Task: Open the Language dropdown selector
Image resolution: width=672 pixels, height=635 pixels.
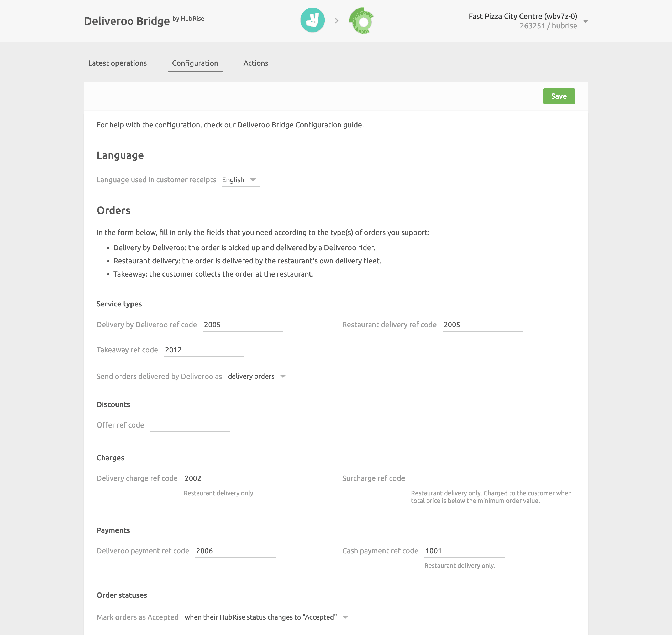Action: tap(239, 180)
